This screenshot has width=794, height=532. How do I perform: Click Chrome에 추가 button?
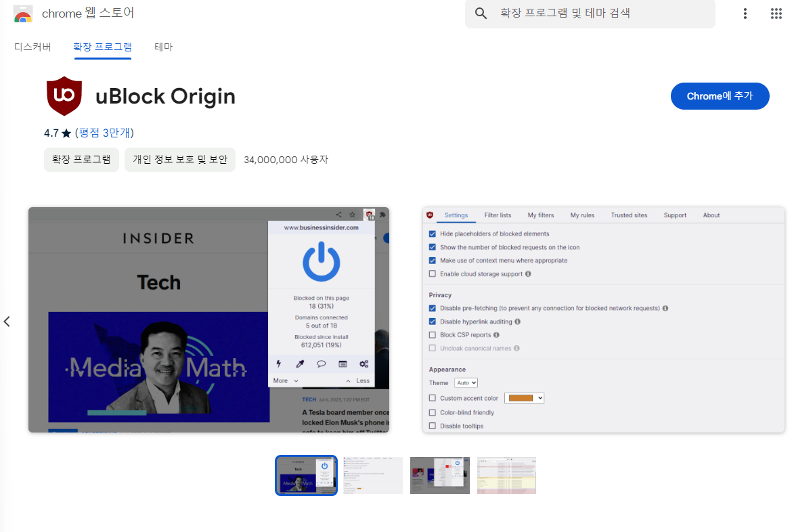[720, 96]
